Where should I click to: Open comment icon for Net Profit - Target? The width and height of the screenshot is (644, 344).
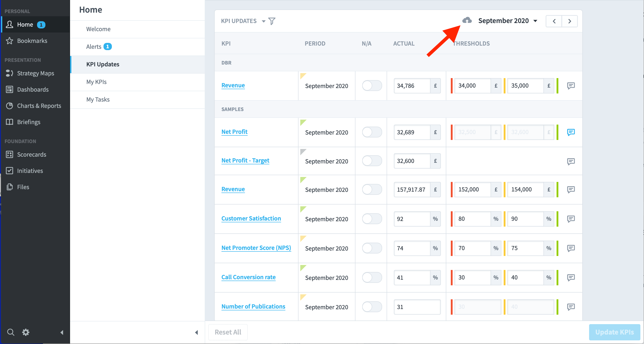pos(571,161)
